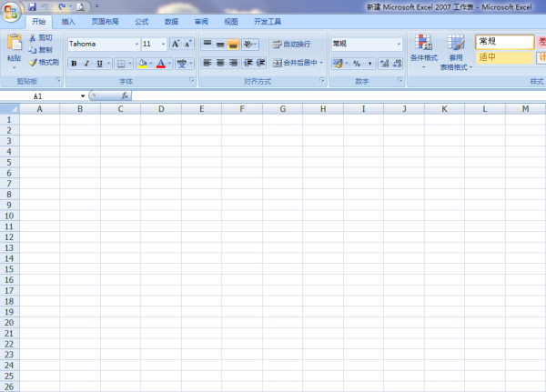Image resolution: width=546 pixels, height=392 pixels.
Task: Open the Clipboard pane launcher
Action: click(58, 80)
